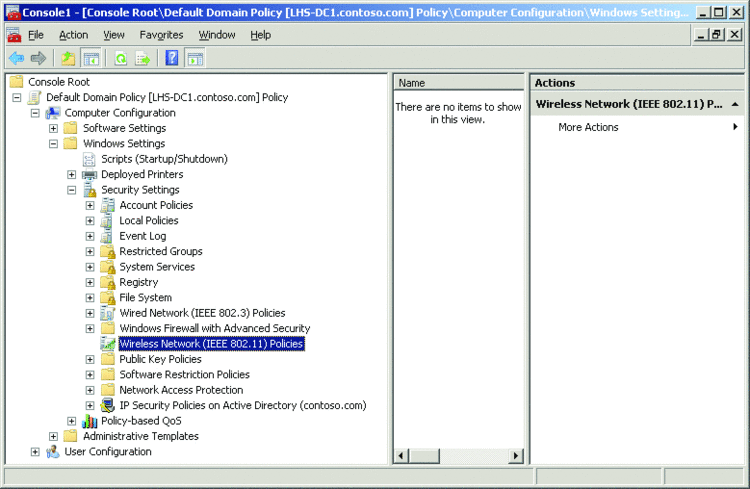750x489 pixels.
Task: Click the Console Root folder icon
Action: (17, 81)
